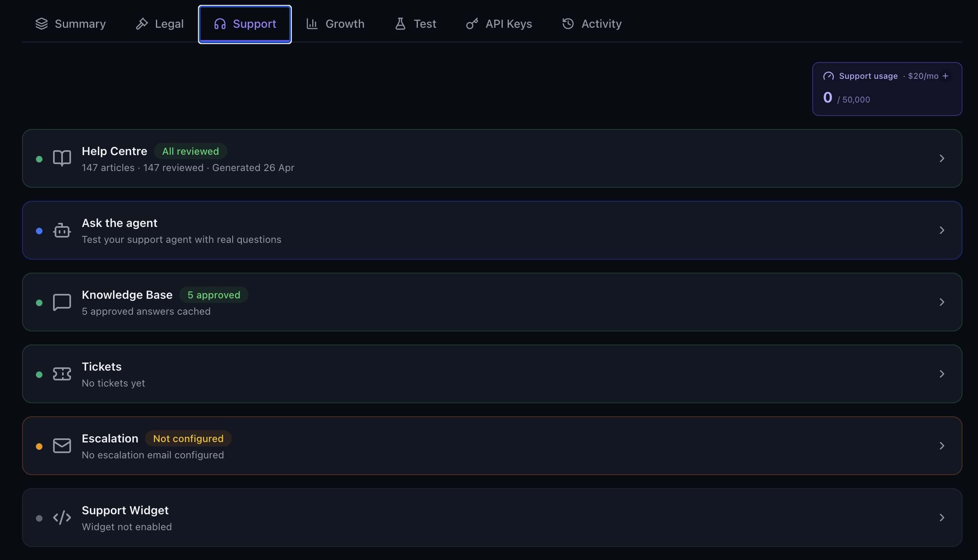Click '147 articles · 147 reviewed · Generated 26 Apr'
Image resolution: width=978 pixels, height=560 pixels.
pos(188,168)
